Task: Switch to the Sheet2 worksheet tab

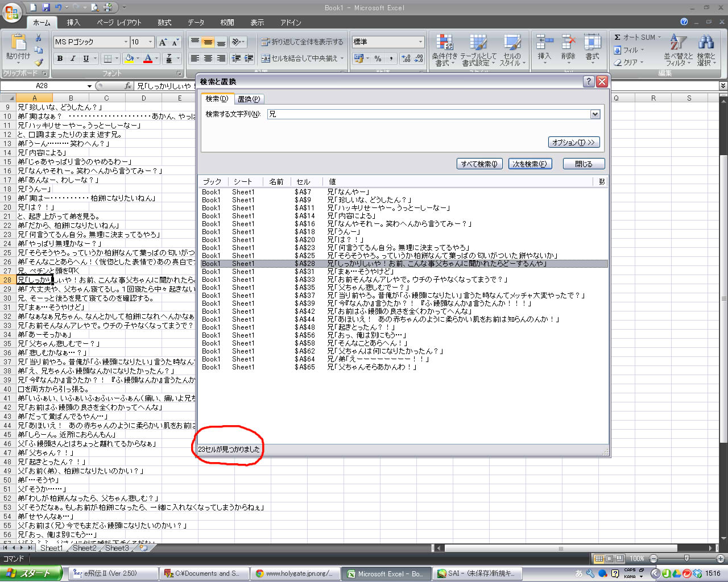Action: point(84,548)
